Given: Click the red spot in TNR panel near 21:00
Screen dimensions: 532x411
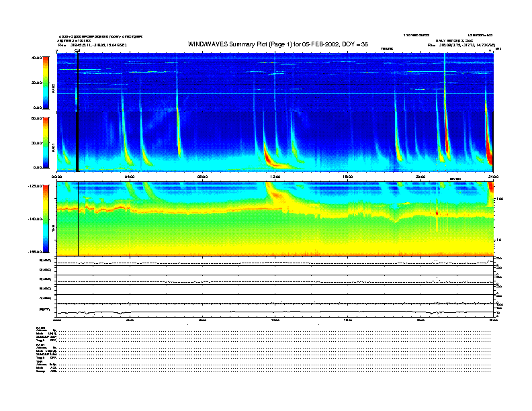Looking at the screenshot, I should point(437,214).
